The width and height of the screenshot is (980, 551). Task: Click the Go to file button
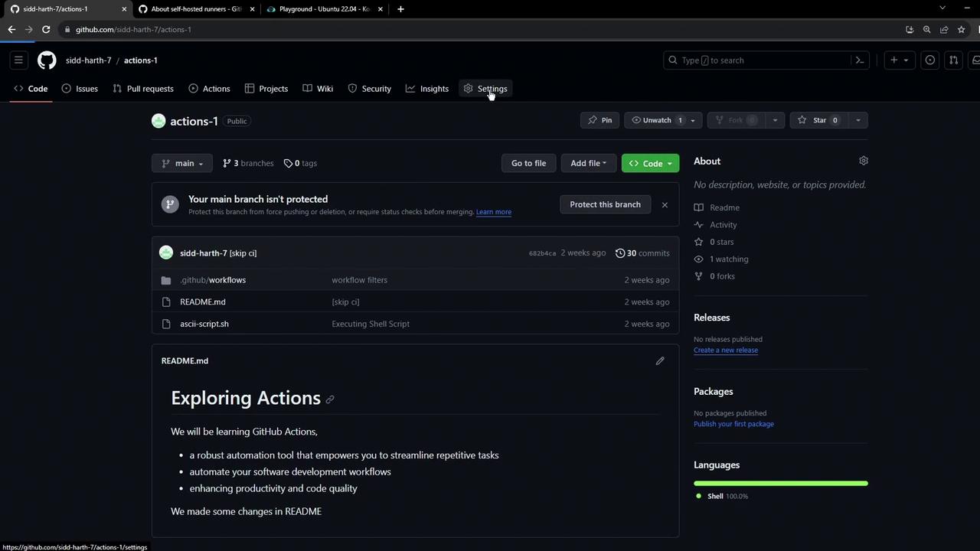[x=528, y=163]
